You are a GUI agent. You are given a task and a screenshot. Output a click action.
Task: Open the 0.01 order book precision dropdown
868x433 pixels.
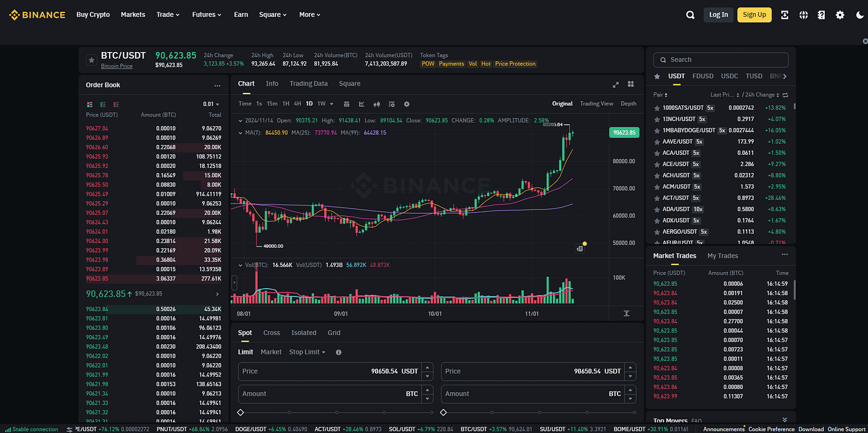[x=212, y=104]
